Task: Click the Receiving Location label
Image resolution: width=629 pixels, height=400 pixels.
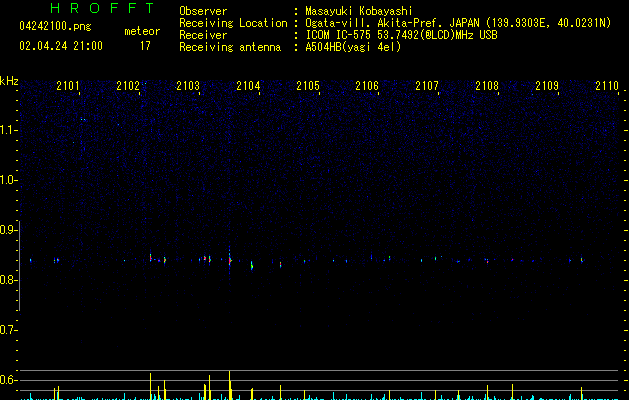Action: pyautogui.click(x=233, y=23)
